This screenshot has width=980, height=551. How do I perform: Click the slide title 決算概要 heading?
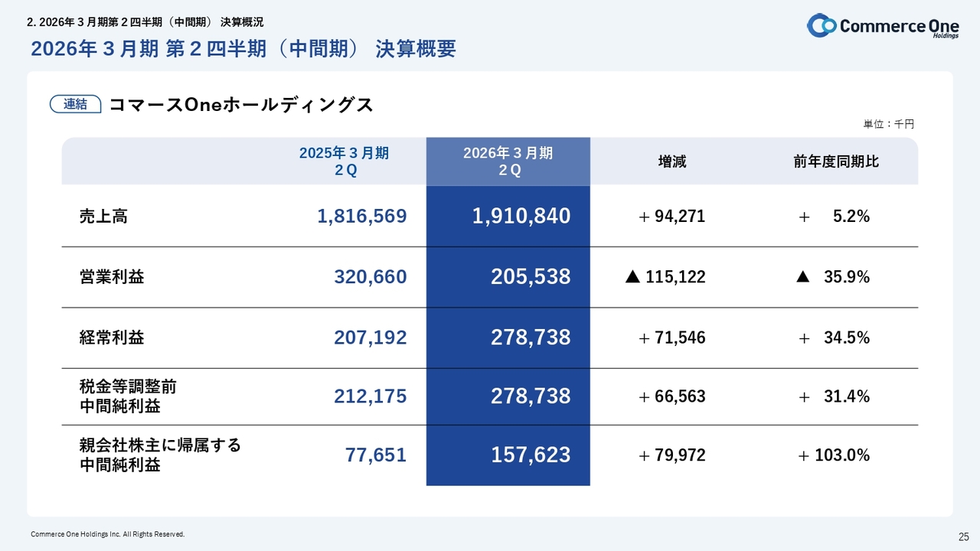coord(243,49)
